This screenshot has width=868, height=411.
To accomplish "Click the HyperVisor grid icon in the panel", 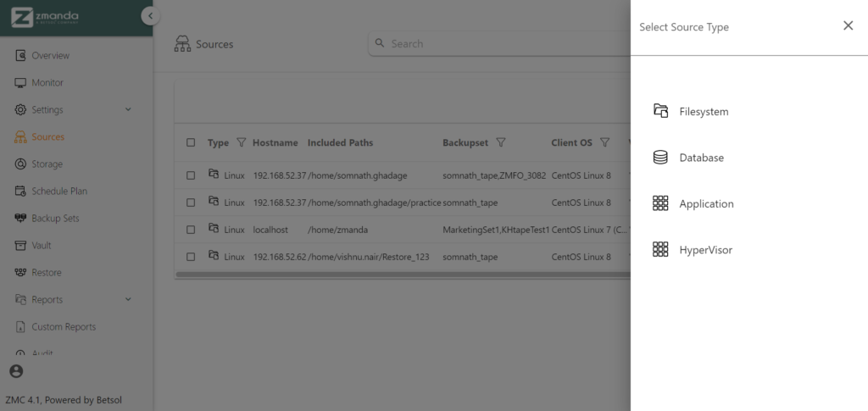I will tap(660, 249).
